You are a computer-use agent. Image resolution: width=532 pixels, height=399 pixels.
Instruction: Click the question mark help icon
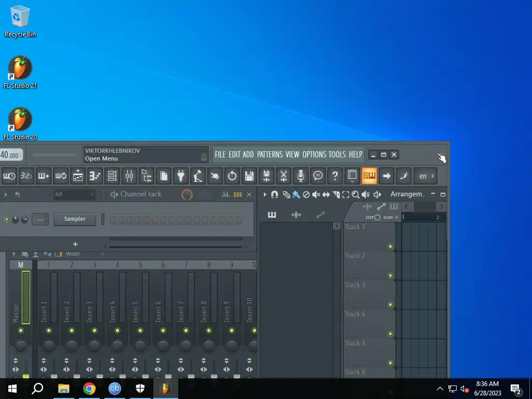(335, 176)
